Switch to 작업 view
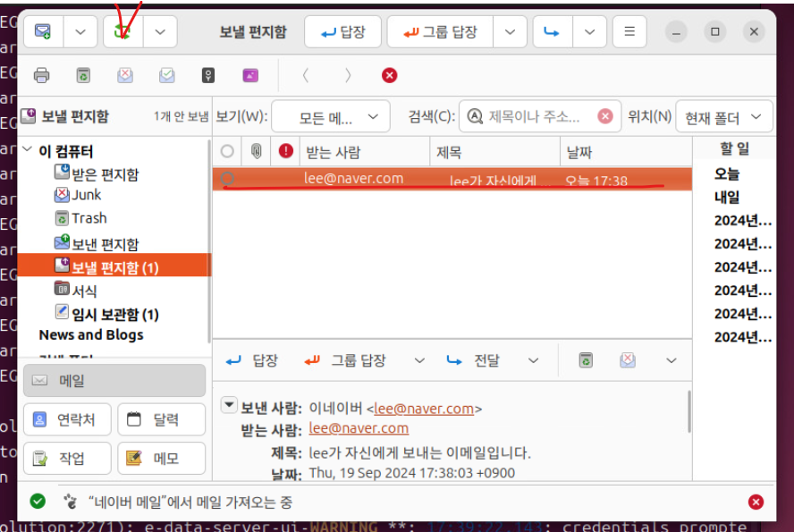The width and height of the screenshot is (794, 532). 67,458
